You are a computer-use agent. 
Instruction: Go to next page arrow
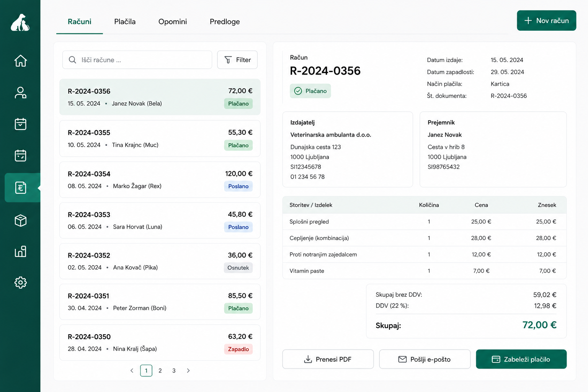tap(188, 371)
